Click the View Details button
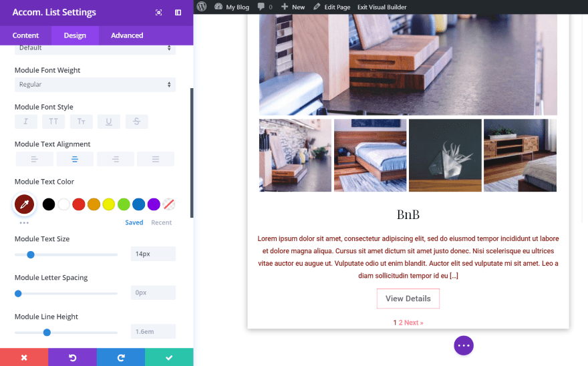 tap(408, 299)
